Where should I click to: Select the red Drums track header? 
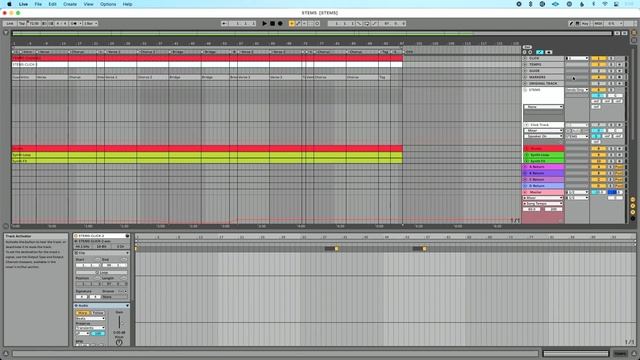[x=543, y=149]
